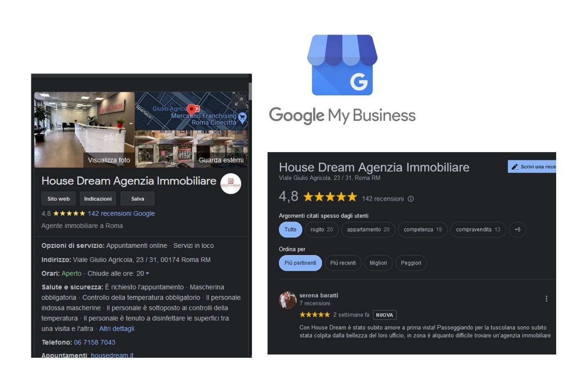
Task: Click the Mercatino Franchising shopping marker
Action: (243, 118)
